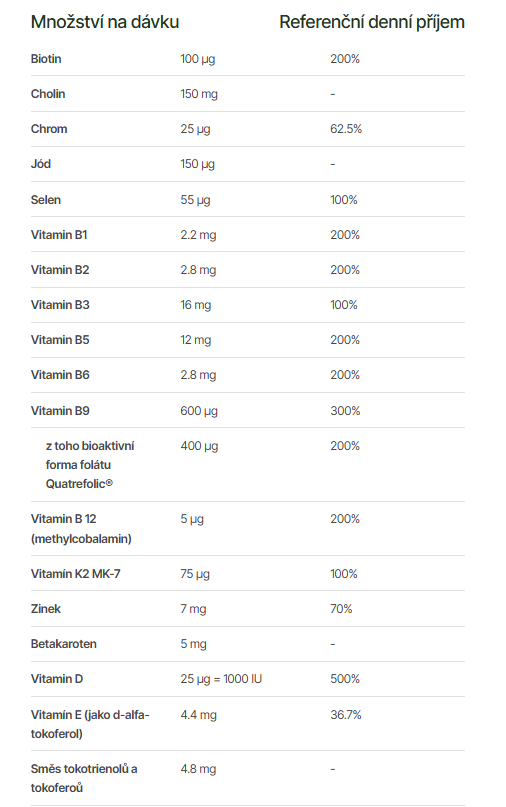The image size is (506, 807).
Task: Select the Selen 55 µg amount
Action: point(195,200)
